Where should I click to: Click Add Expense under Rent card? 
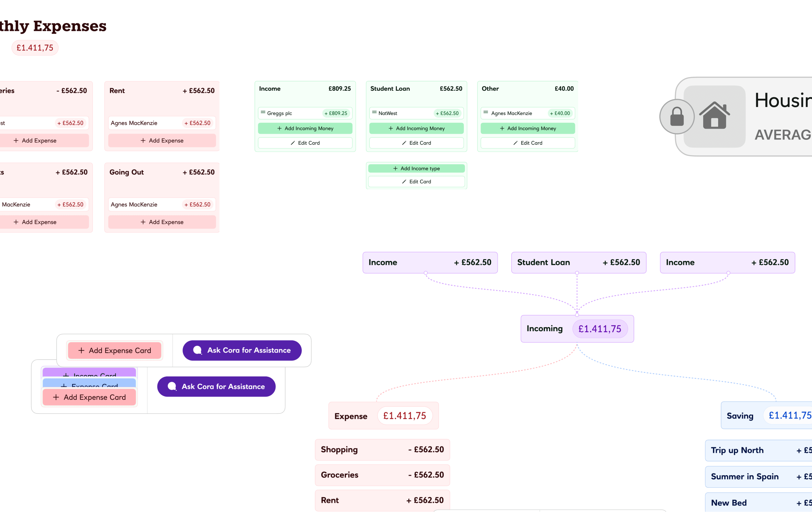(162, 140)
